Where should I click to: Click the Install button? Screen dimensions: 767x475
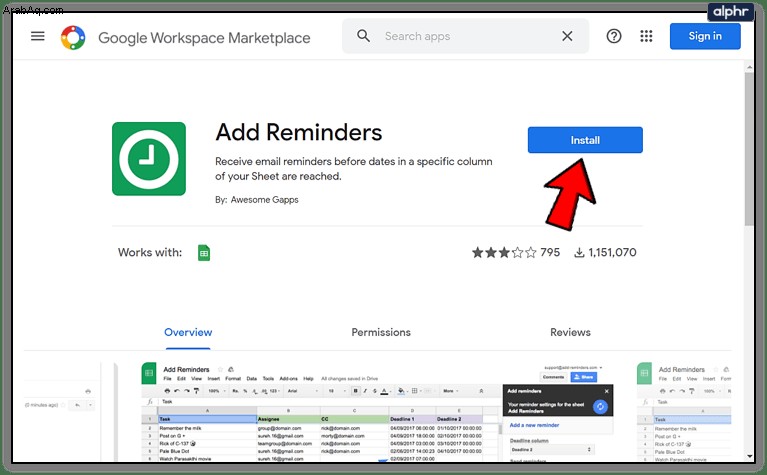click(585, 140)
